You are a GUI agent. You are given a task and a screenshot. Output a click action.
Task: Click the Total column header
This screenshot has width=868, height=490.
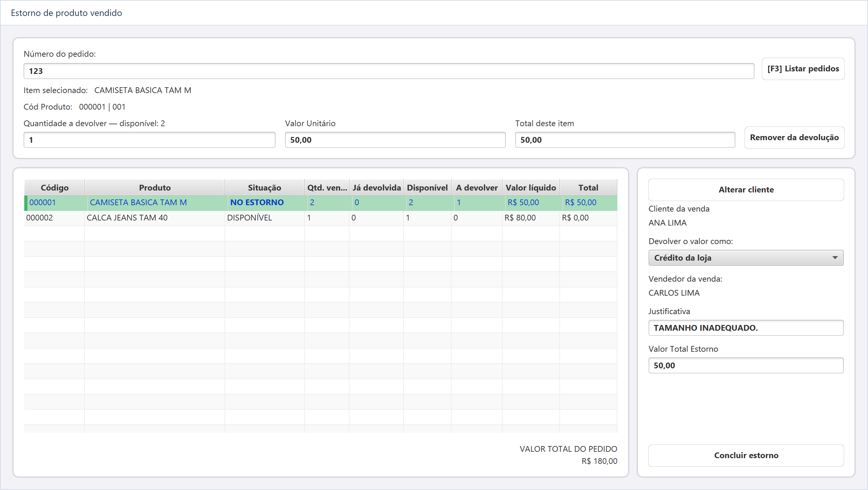tap(588, 187)
